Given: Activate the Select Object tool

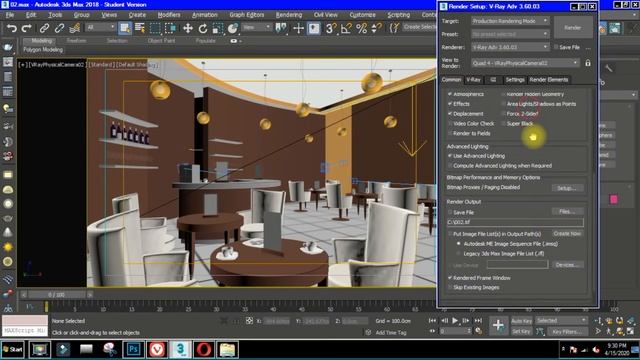Looking at the screenshot, I should point(125,28).
